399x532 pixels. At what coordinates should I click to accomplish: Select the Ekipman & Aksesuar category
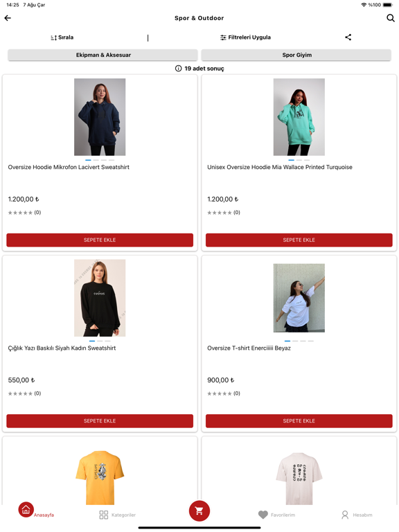pos(103,55)
